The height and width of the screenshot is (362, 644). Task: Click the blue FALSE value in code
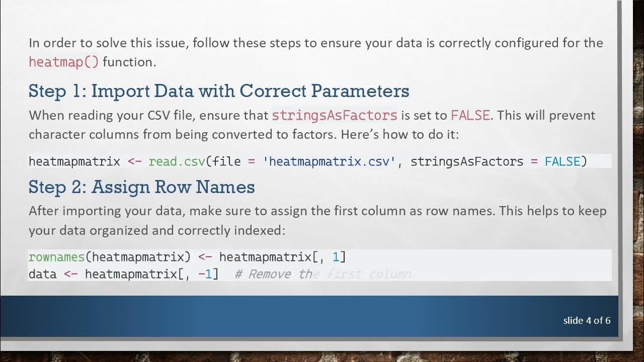coord(562,161)
